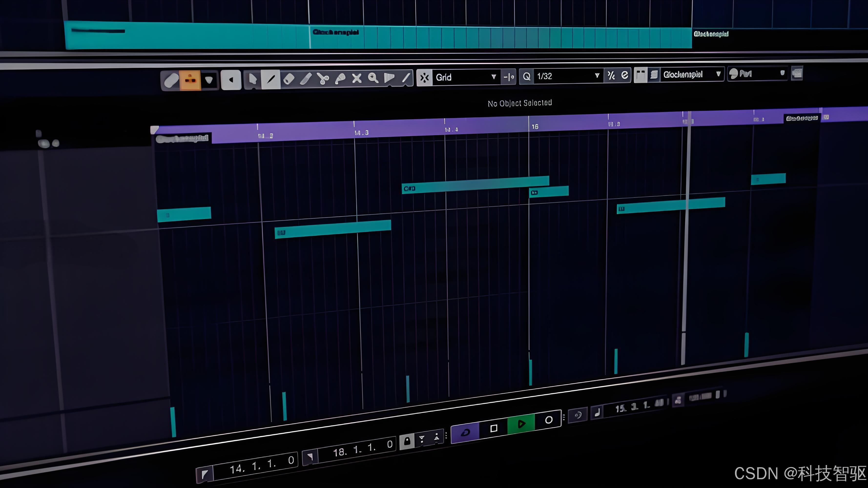Toggle the Snap on/off button
The image size is (868, 488).
424,78
